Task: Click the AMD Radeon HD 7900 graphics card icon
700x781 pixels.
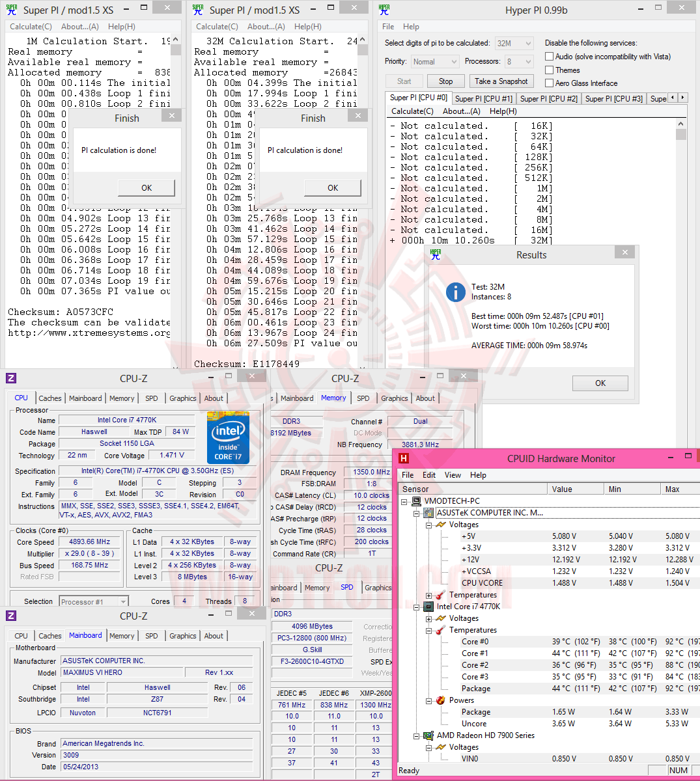Action: 428,735
